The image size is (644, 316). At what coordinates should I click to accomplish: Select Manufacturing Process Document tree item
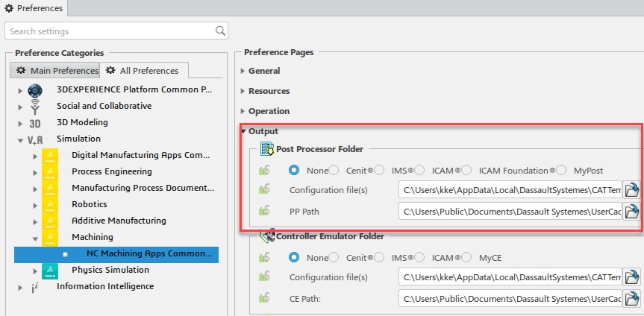[143, 188]
